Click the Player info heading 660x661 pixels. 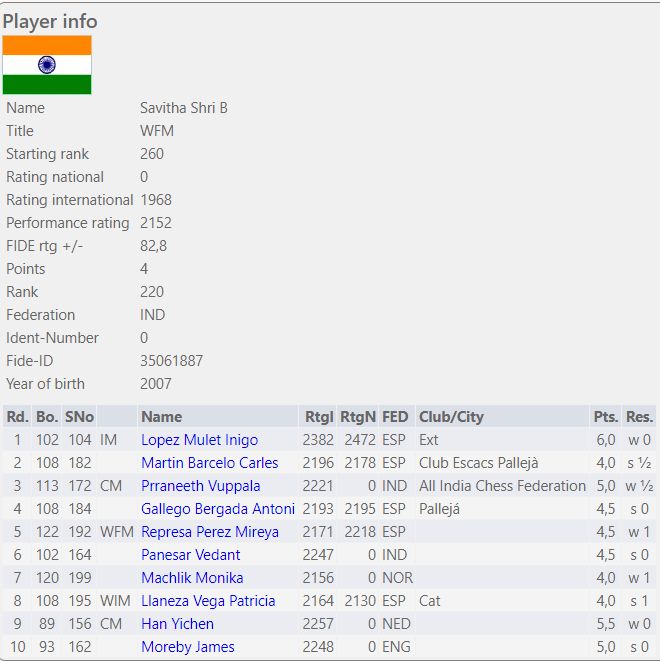pos(50,21)
